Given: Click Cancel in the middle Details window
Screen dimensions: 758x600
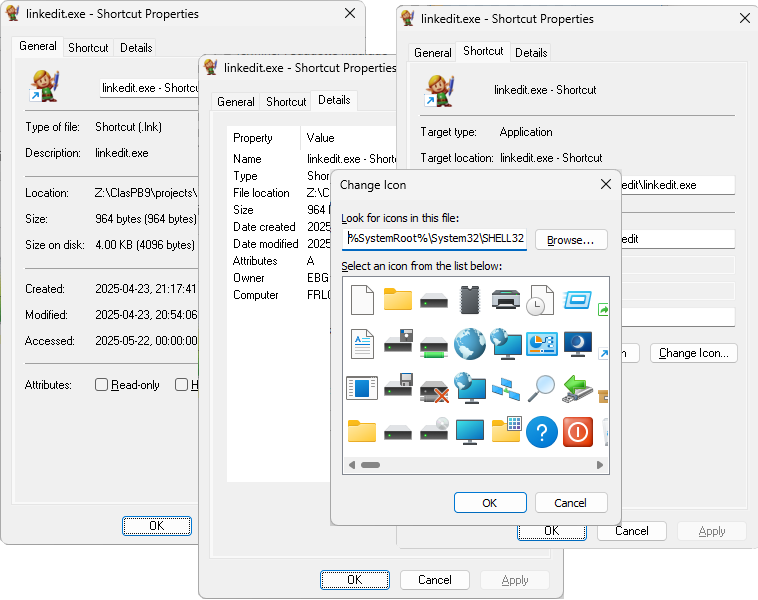Looking at the screenshot, I should tap(435, 580).
